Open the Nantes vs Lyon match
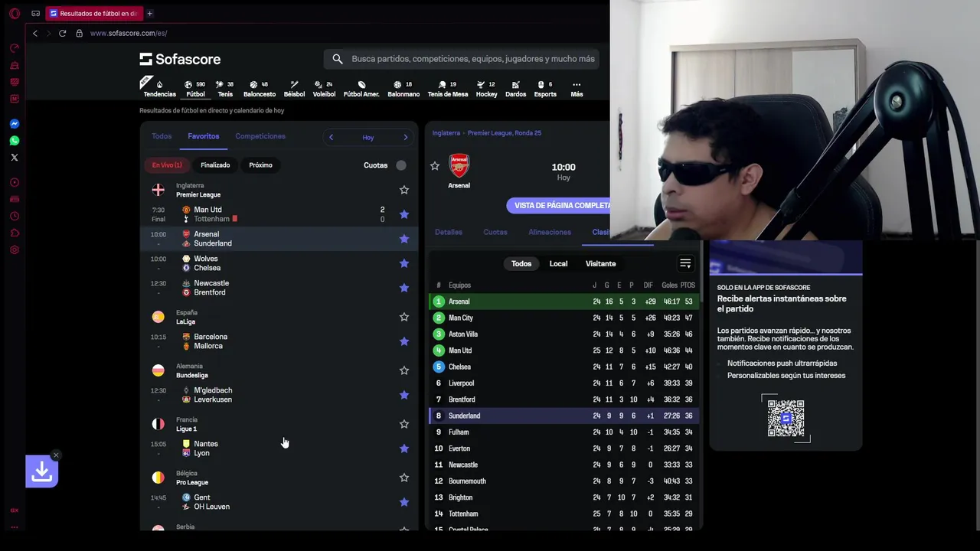This screenshot has height=551, width=980. click(279, 448)
